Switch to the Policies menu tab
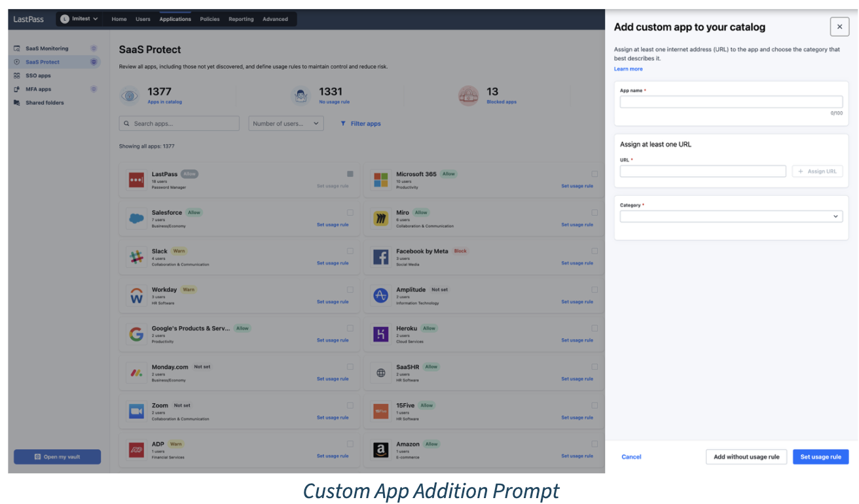This screenshot has height=504, width=859. [x=210, y=19]
